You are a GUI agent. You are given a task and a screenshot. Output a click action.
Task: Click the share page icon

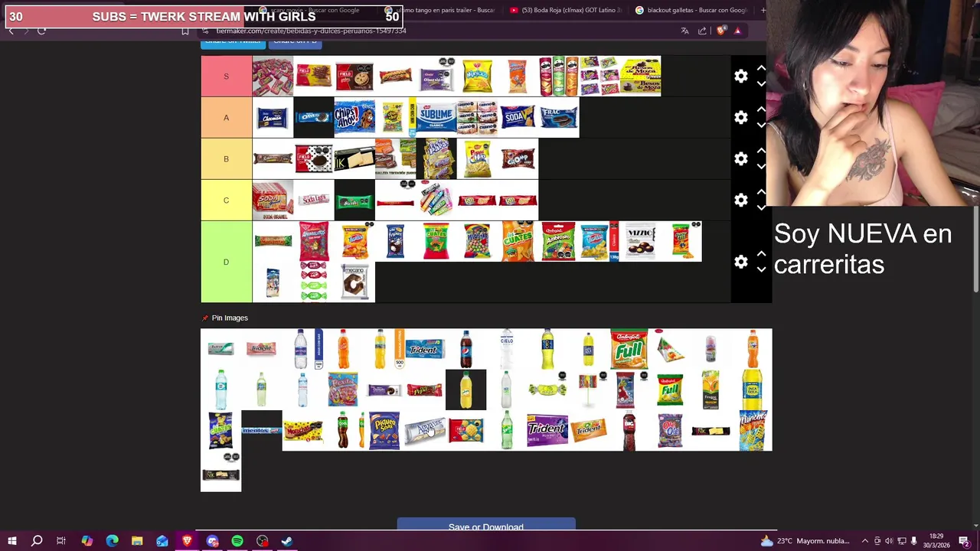702,31
